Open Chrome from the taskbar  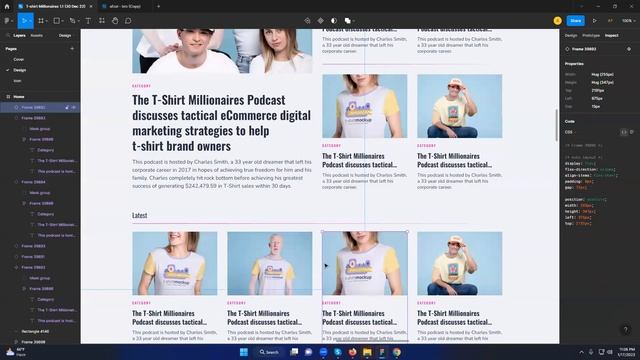tap(397, 352)
